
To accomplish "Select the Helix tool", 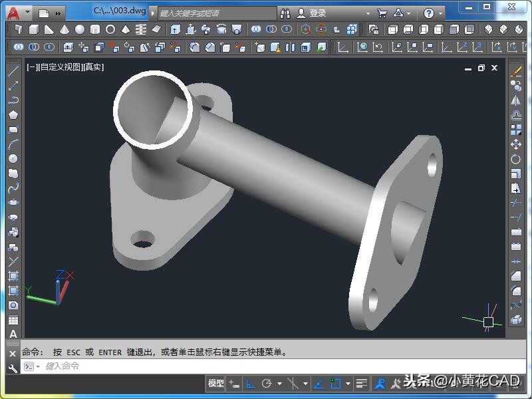I will point(141,29).
